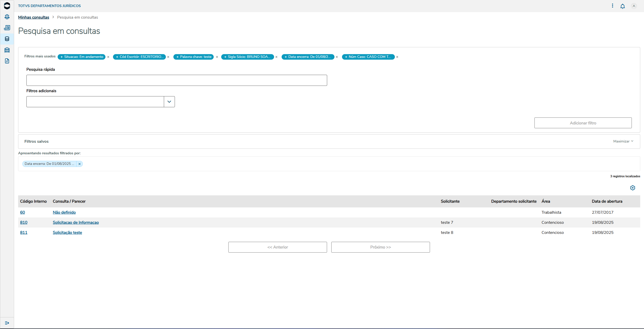Viewport: 644px width, 329px height.
Task: Open the notifications bell
Action: point(622,6)
